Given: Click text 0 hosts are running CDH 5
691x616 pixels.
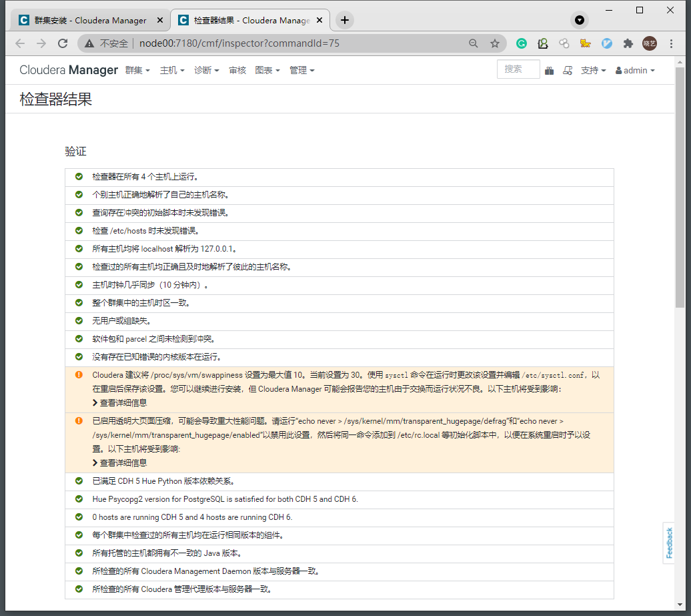Looking at the screenshot, I should click(137, 517).
